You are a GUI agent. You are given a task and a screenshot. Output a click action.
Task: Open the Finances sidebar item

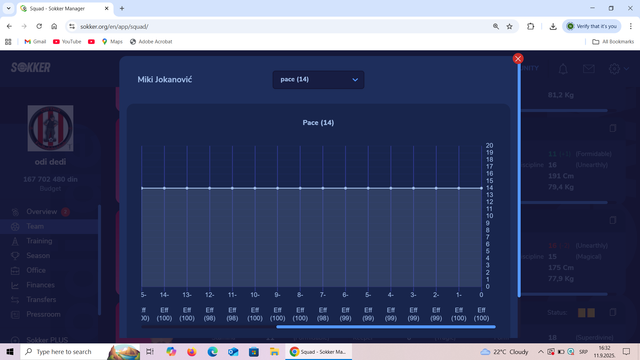click(x=40, y=285)
